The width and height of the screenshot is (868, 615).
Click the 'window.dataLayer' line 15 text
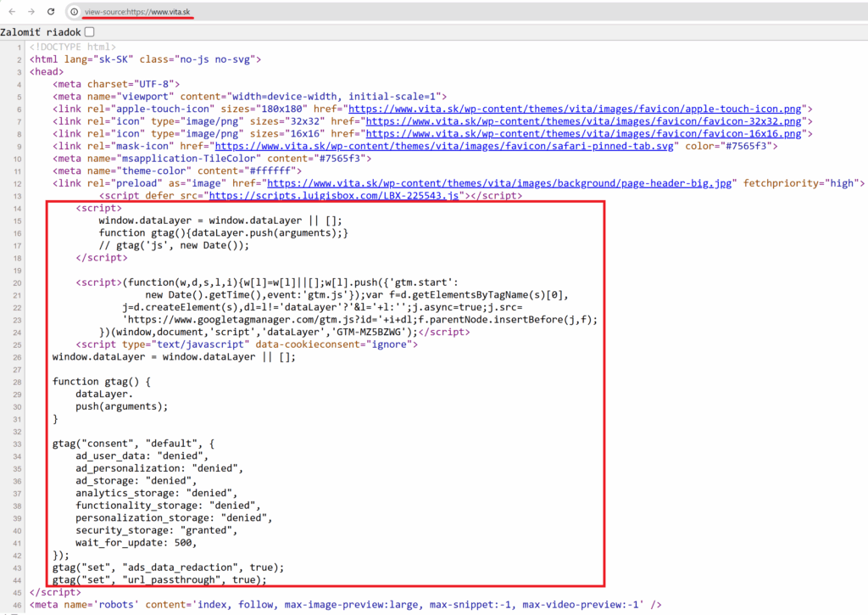(x=220, y=221)
